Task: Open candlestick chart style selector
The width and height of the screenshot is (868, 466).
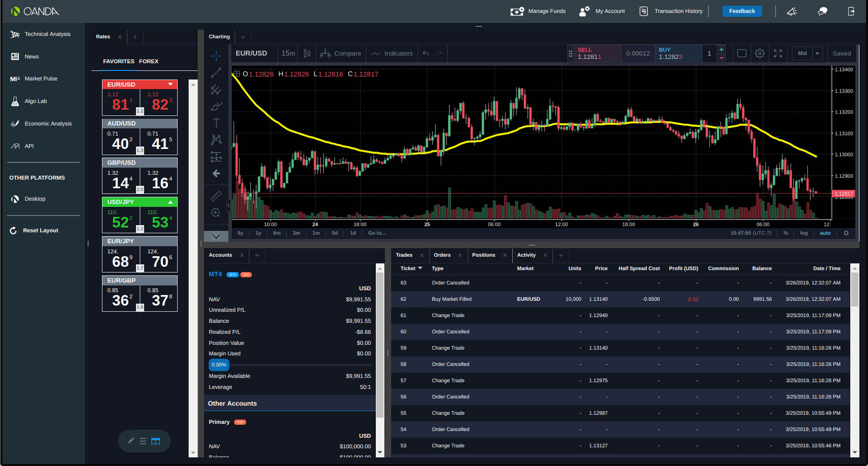Action: coord(307,54)
